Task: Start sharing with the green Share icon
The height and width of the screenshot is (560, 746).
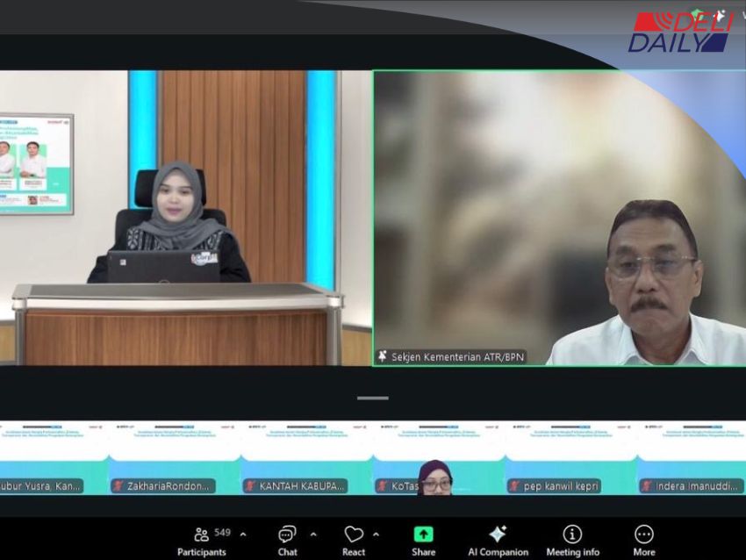Action: pyautogui.click(x=424, y=534)
